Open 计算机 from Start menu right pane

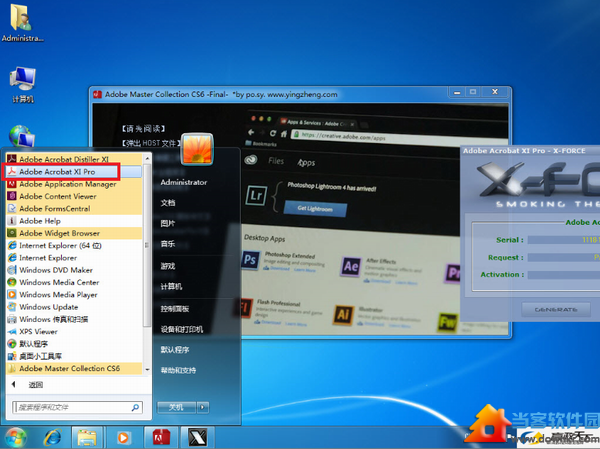point(171,286)
